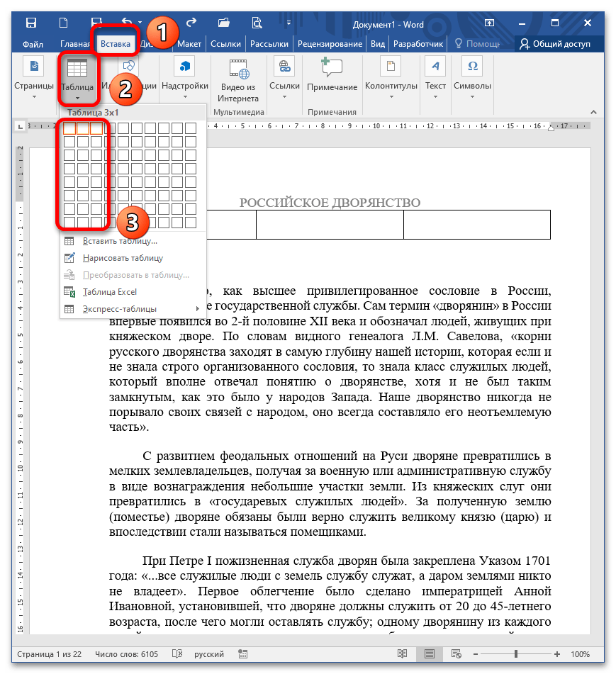Open the Ссылки group dropdown in ribbon

click(284, 79)
